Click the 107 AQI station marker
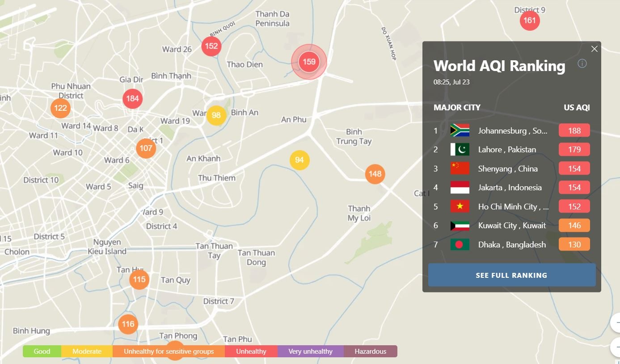The image size is (620, 364). coord(146,148)
